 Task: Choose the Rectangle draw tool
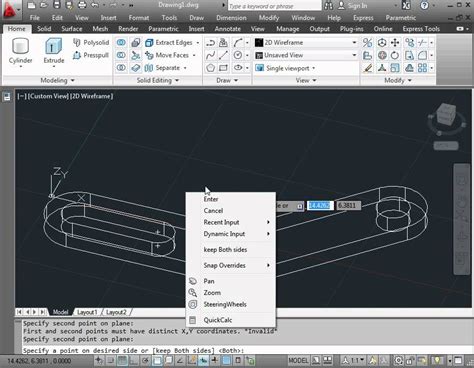coord(223,68)
